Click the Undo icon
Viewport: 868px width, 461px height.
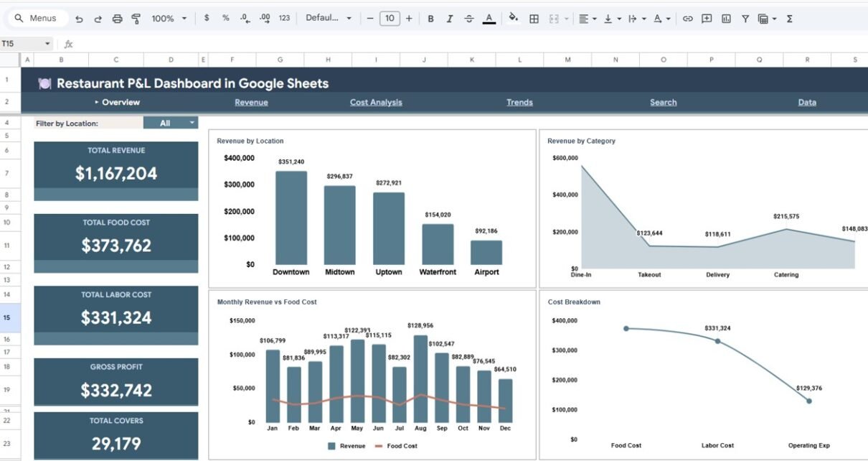point(79,19)
